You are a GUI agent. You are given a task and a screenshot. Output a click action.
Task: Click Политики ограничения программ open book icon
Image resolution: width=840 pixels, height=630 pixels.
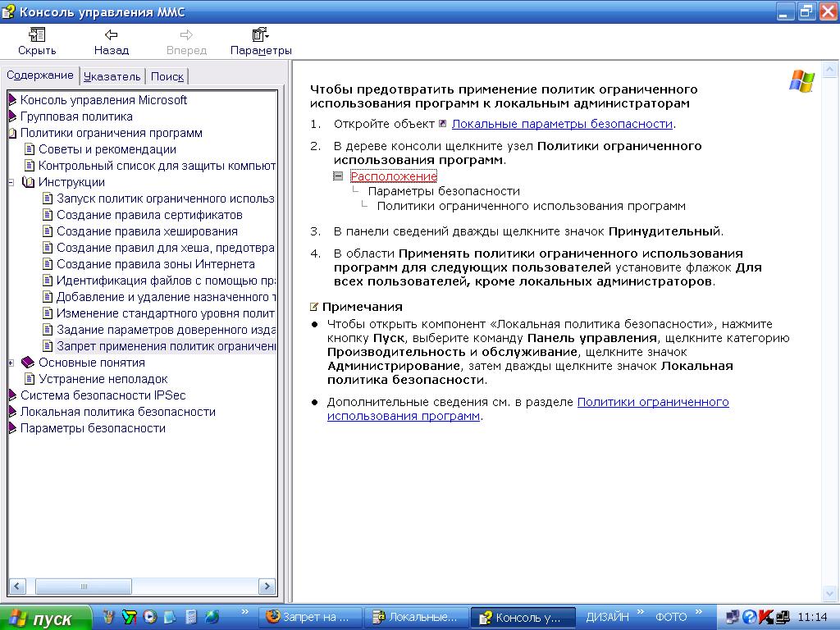(x=12, y=134)
